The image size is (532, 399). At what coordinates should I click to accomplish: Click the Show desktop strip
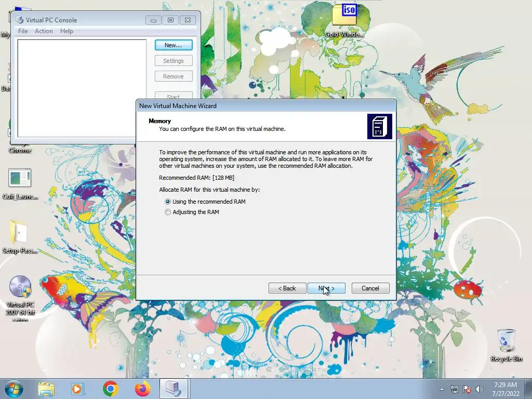pos(528,389)
